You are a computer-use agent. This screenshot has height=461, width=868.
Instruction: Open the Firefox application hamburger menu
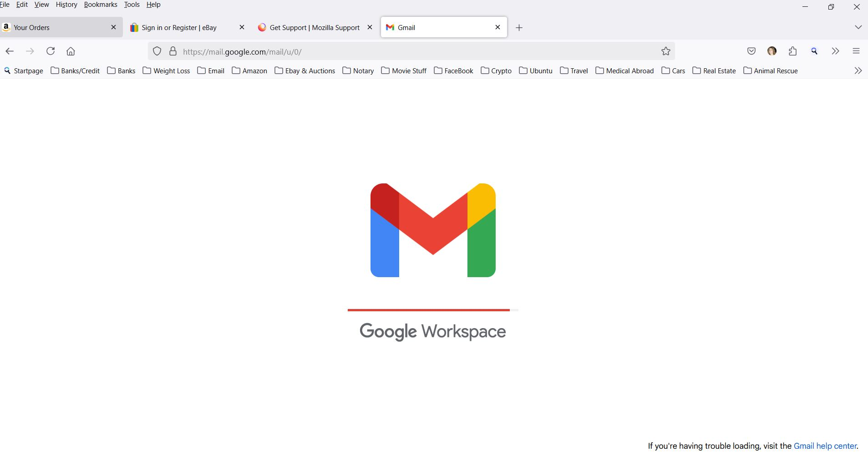856,51
